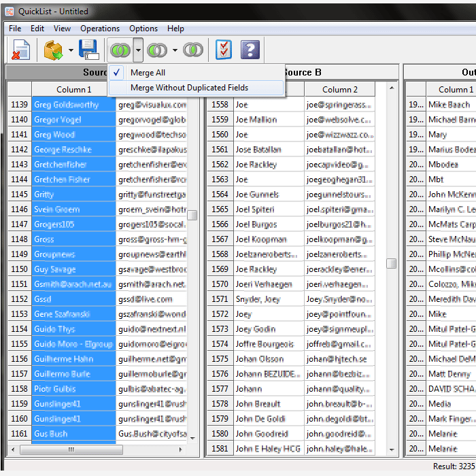The width and height of the screenshot is (476, 476).
Task: Click Column 2 header in Source B
Action: [340, 90]
